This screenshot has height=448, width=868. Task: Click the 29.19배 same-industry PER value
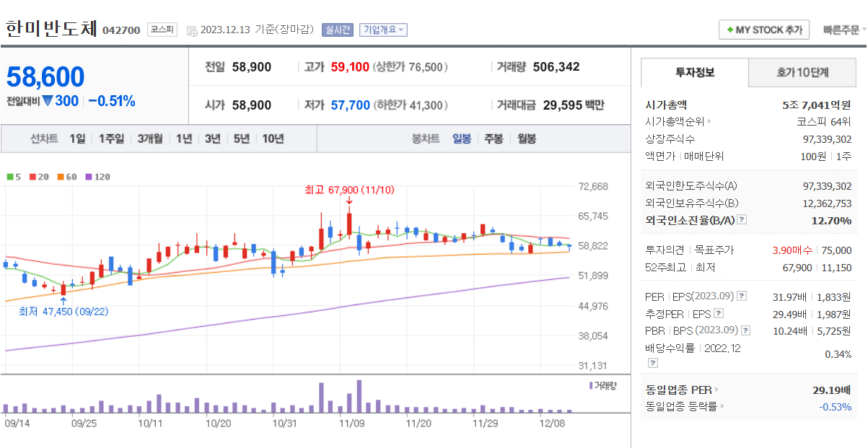(832, 390)
